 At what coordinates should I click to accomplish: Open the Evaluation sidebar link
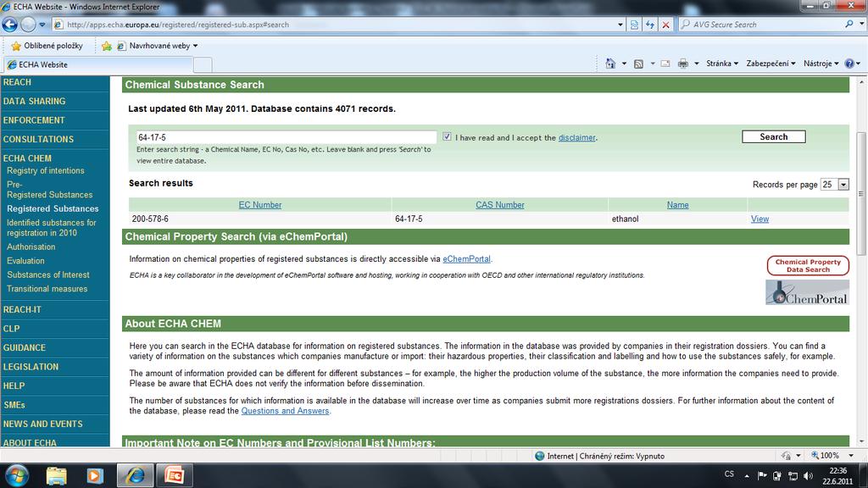pos(25,261)
